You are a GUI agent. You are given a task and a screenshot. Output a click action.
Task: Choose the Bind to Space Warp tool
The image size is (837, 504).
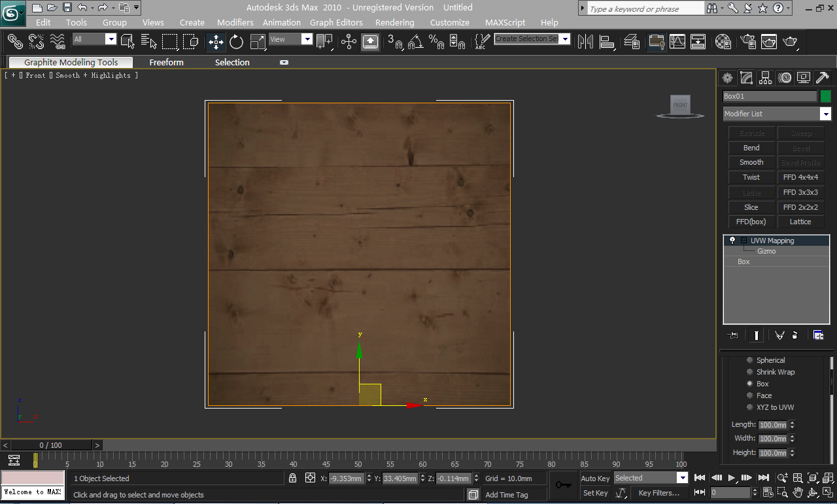point(58,41)
